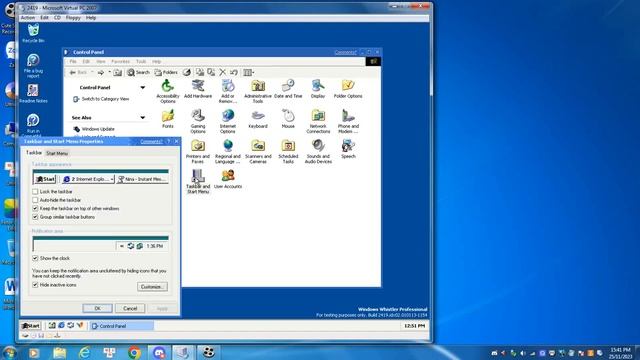Toggle Group similar taskbar buttons checkbox
Image resolution: width=640 pixels, height=360 pixels.
tap(35, 217)
